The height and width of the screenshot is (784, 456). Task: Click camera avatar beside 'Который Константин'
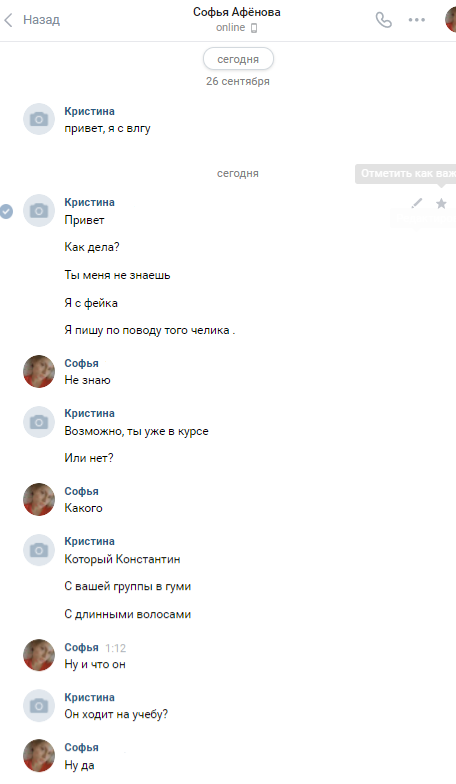tap(39, 550)
